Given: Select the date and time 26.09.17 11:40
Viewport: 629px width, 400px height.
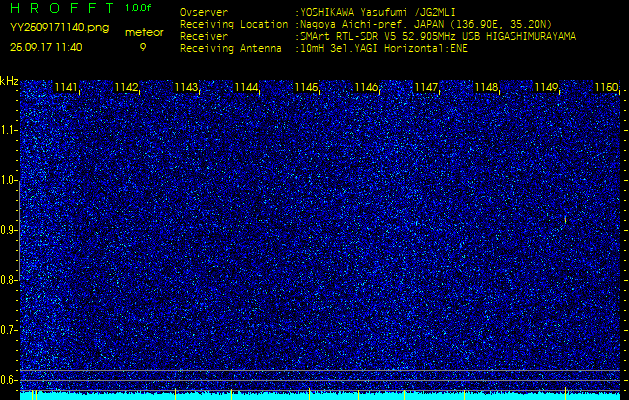Looking at the screenshot, I should pyautogui.click(x=46, y=46).
